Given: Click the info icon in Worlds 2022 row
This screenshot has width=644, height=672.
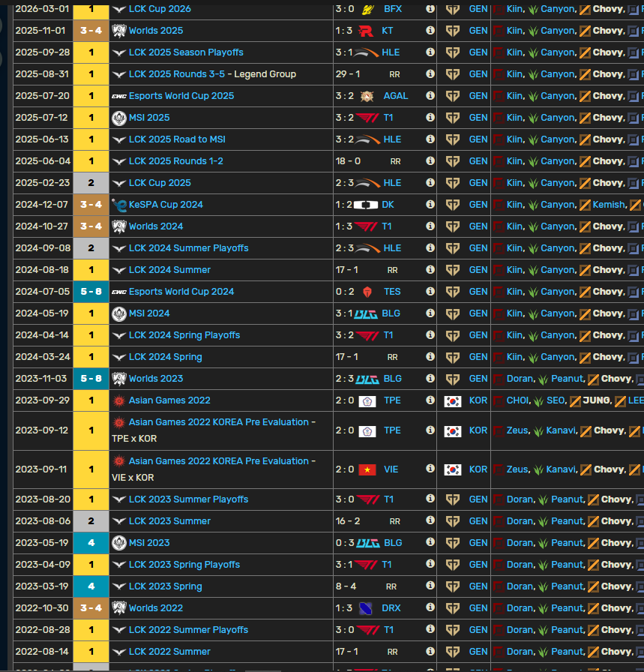Looking at the screenshot, I should 430,607.
